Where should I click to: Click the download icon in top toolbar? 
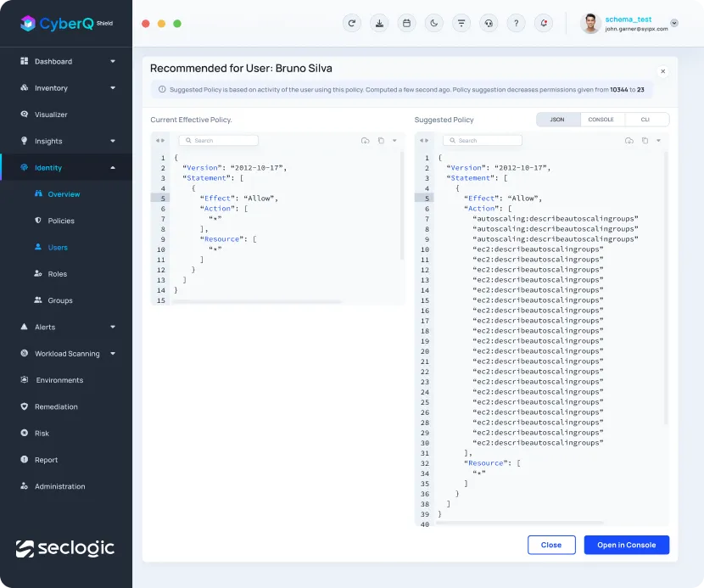[x=379, y=24]
